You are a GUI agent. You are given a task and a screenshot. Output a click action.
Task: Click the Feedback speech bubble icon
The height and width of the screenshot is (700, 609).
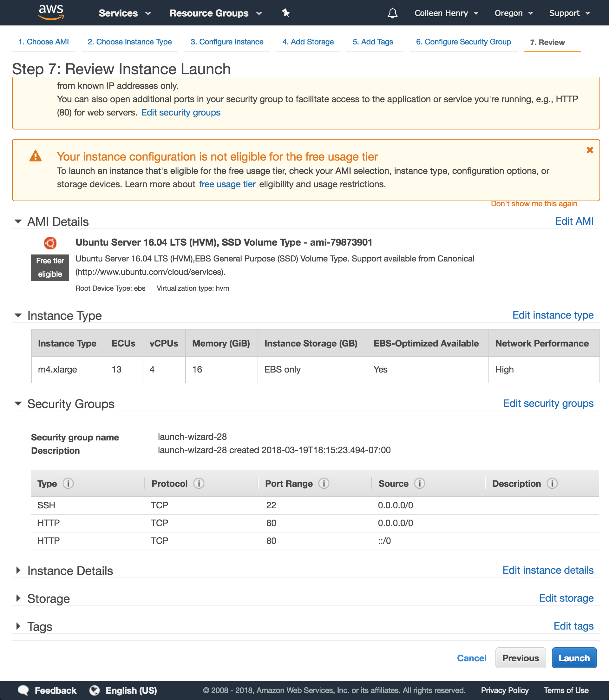point(23,690)
